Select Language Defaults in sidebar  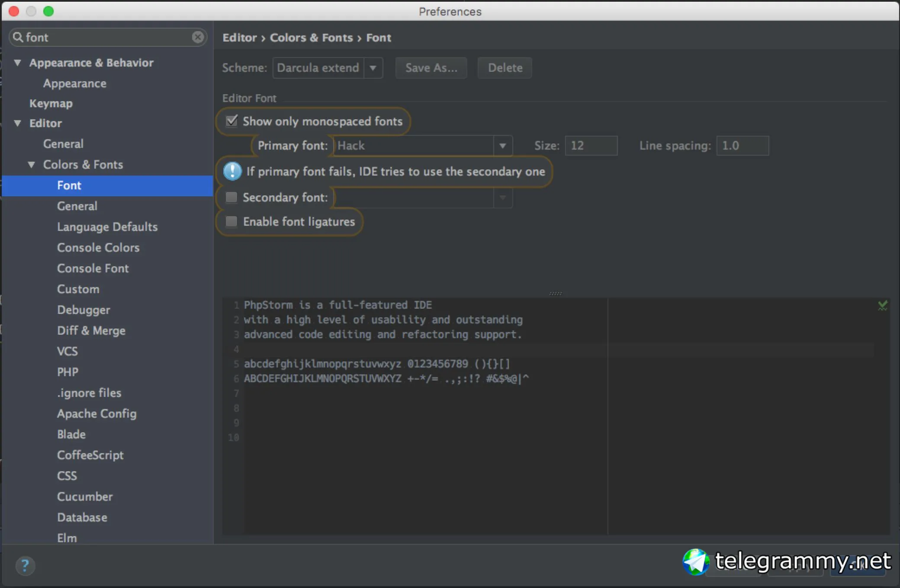(107, 227)
